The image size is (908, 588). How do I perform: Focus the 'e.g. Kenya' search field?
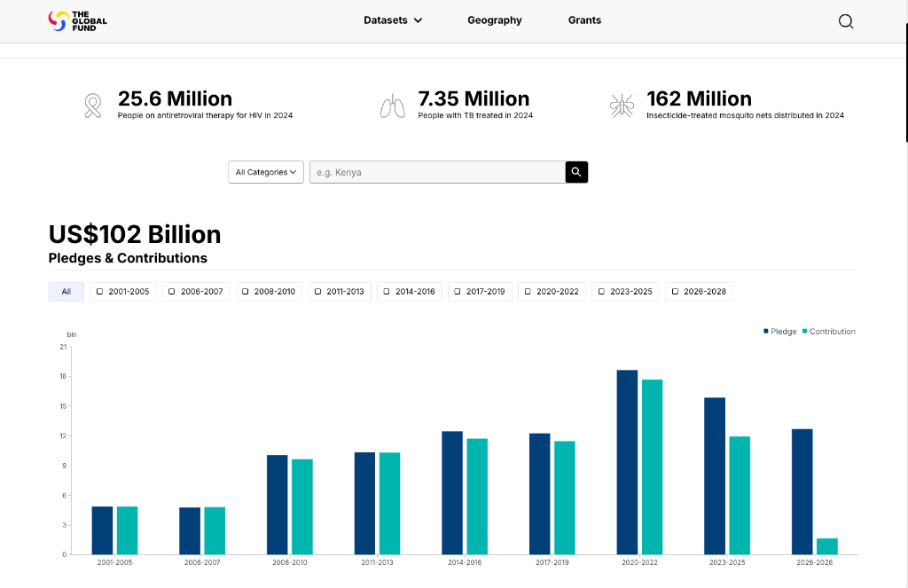(437, 172)
